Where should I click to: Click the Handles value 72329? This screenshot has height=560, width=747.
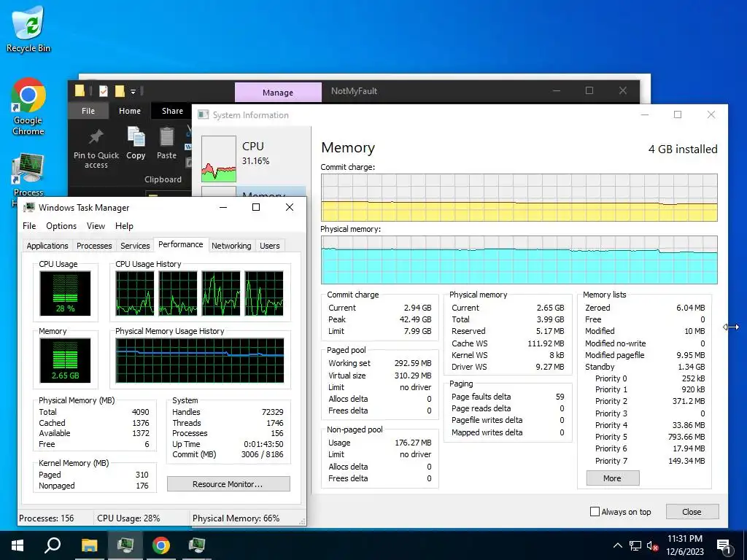click(273, 412)
